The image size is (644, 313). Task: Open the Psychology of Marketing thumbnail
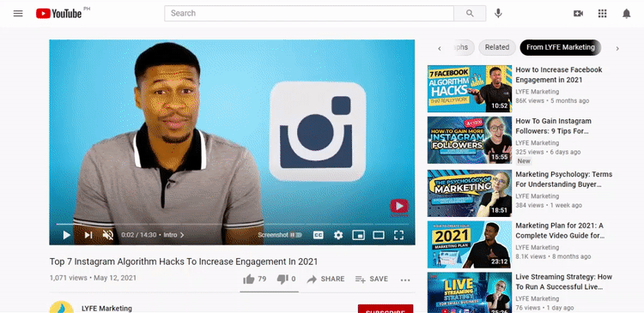pos(470,193)
